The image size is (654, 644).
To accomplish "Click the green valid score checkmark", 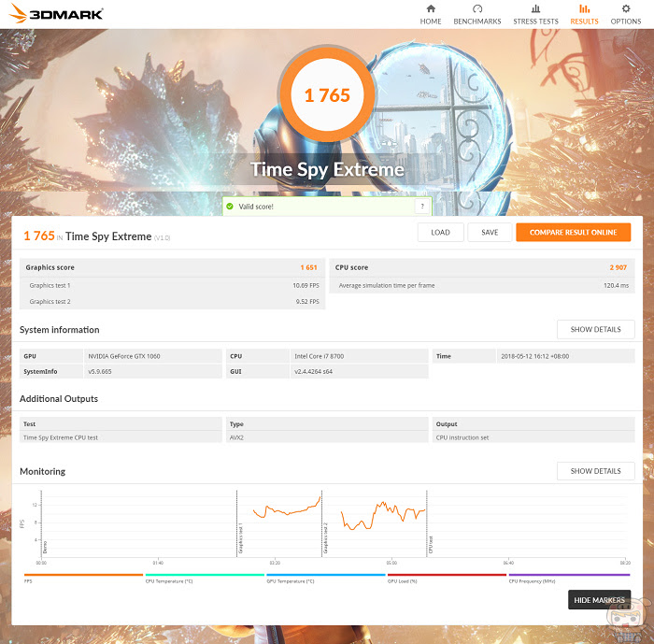I will click(x=230, y=207).
